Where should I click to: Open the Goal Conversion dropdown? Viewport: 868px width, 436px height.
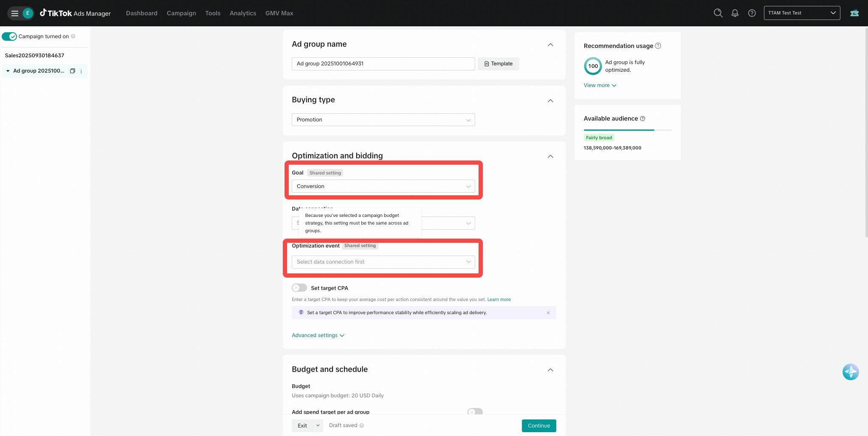383,186
